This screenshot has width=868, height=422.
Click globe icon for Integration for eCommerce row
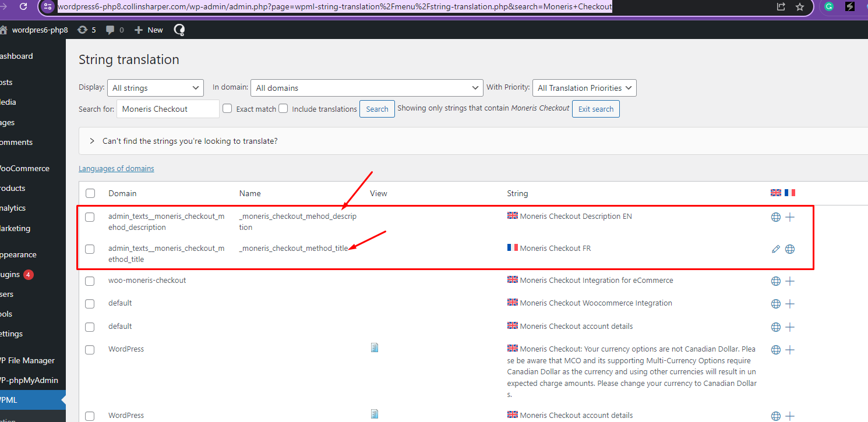click(x=776, y=281)
